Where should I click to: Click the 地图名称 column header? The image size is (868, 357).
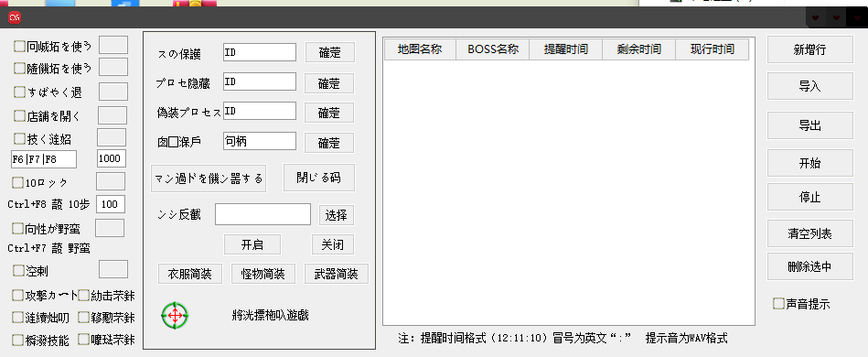[420, 49]
